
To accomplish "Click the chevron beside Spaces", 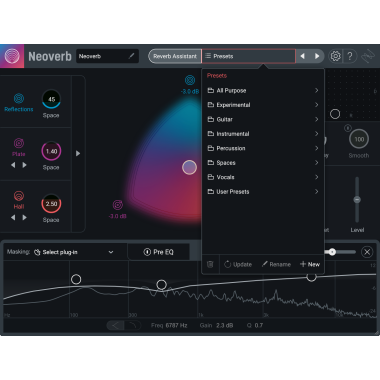I will click(x=316, y=163).
